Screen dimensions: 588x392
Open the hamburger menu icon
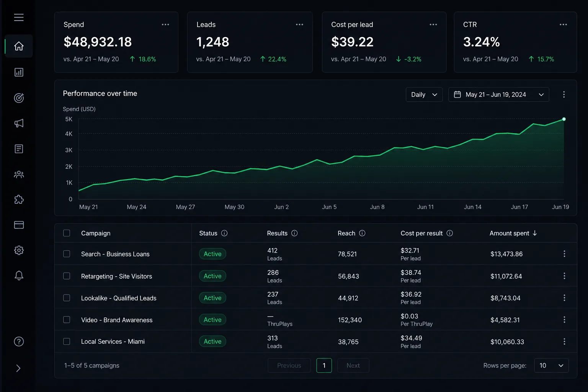click(19, 18)
